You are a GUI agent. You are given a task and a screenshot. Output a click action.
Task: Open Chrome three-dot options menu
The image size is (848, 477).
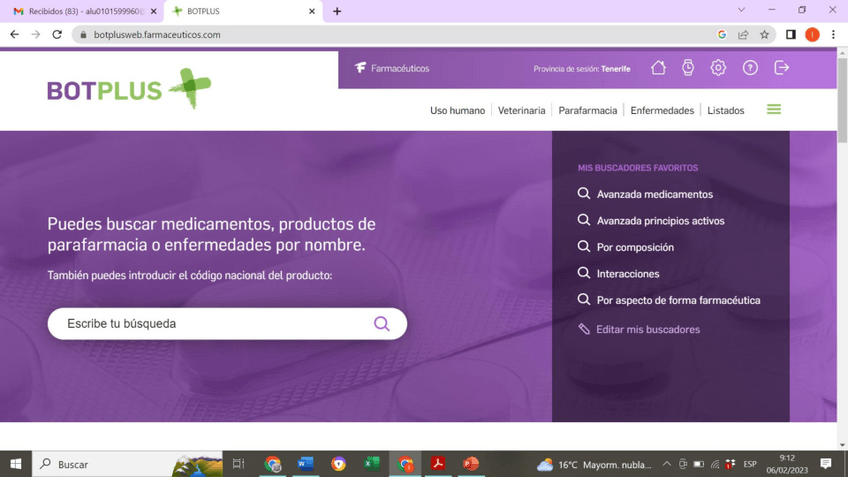point(834,35)
